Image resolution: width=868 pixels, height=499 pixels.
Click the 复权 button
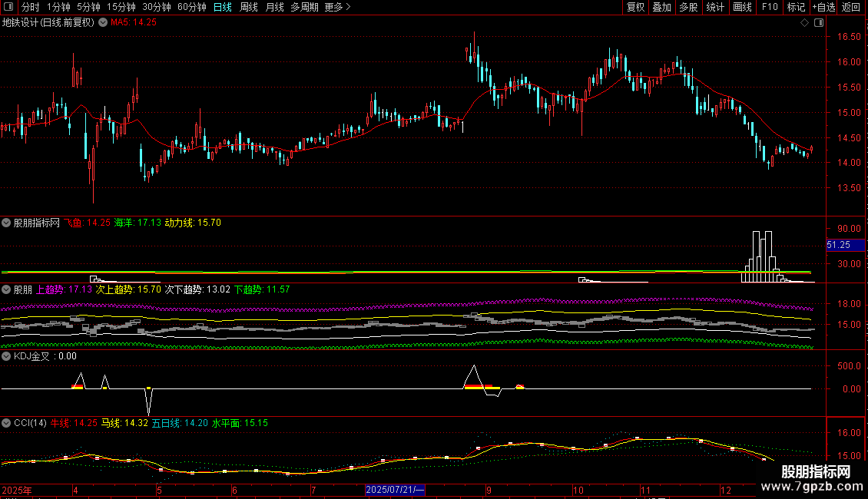click(635, 7)
